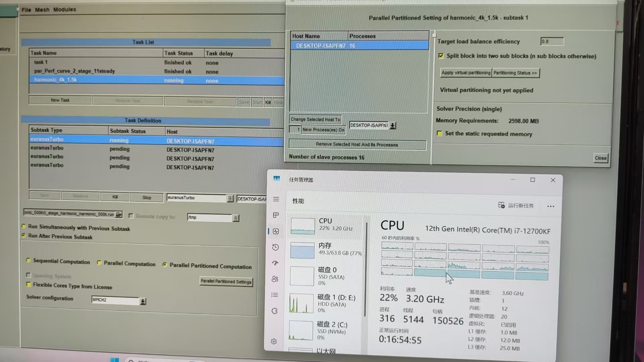Viewport: 644px width, 362px height.
Task: Click Task Status column header
Action: (x=183, y=53)
